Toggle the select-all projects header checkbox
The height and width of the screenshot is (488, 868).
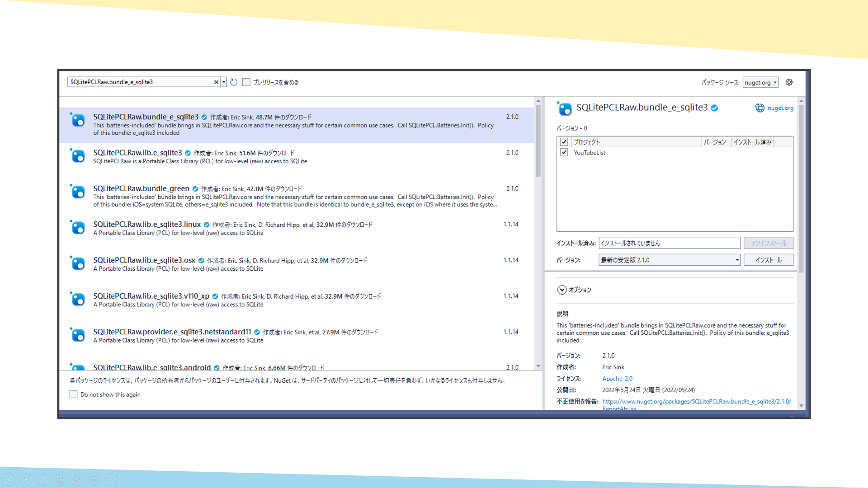pos(564,142)
